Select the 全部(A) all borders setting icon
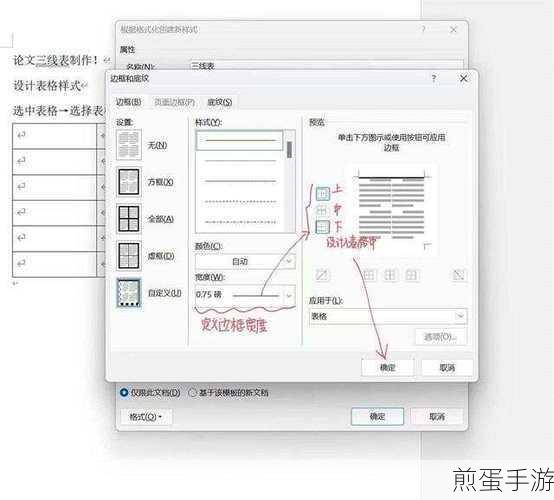 pos(129,219)
